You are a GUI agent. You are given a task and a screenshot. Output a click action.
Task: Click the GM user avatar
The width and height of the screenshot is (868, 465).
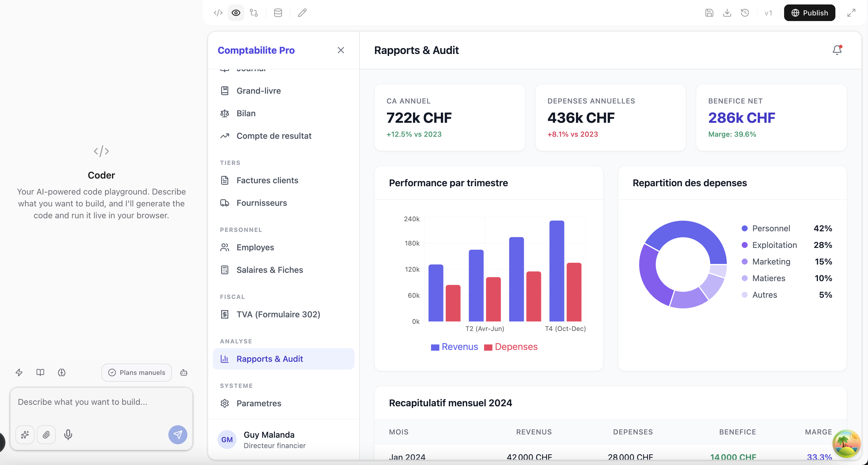(x=227, y=440)
